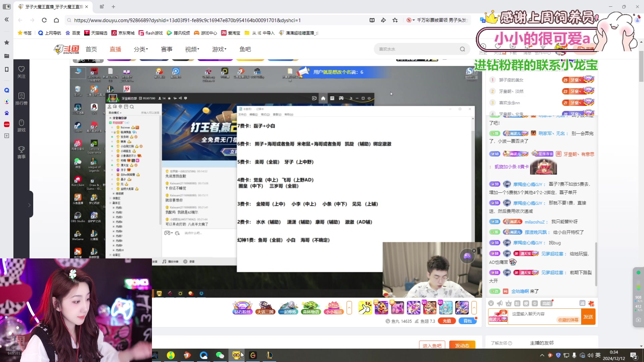This screenshot has height=362, width=644.
Task: Open the 直播 navigation tab
Action: tap(115, 49)
